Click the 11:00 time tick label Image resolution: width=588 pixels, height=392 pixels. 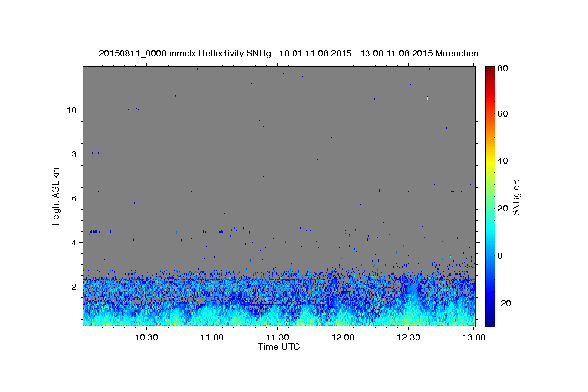pyautogui.click(x=212, y=337)
